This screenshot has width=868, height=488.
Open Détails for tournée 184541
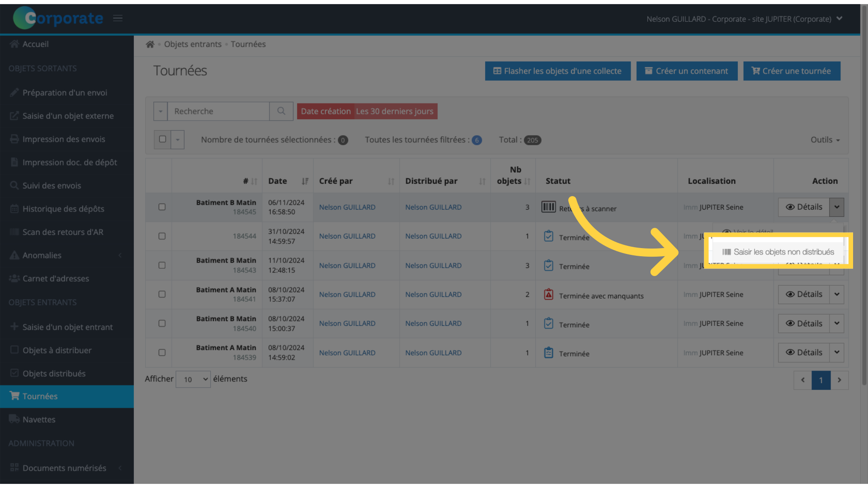[x=804, y=295]
